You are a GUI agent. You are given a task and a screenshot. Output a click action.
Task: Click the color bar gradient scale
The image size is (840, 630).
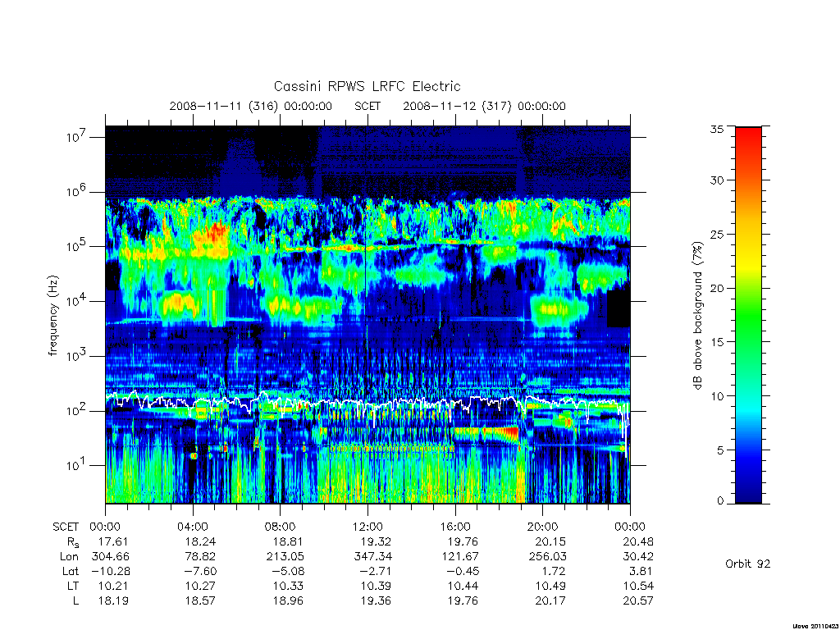[748, 315]
